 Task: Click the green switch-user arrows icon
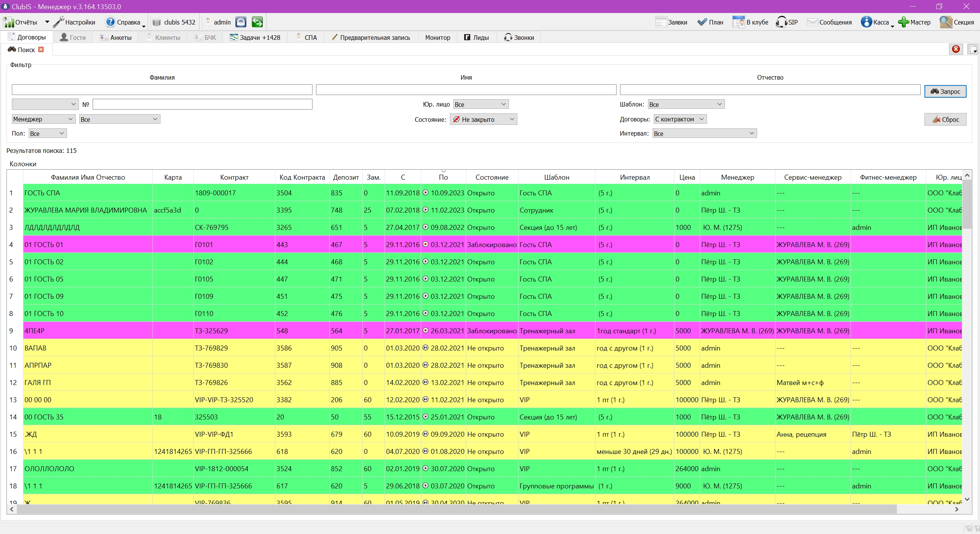[257, 22]
